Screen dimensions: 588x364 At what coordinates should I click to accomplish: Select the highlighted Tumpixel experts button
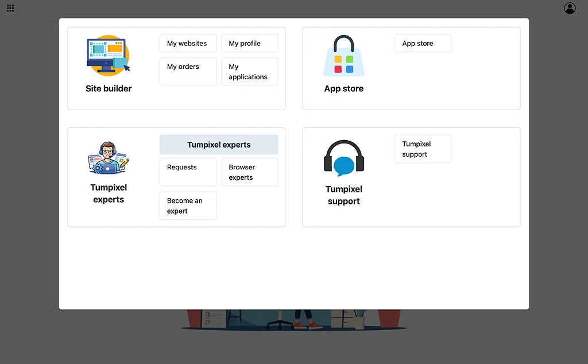point(219,145)
